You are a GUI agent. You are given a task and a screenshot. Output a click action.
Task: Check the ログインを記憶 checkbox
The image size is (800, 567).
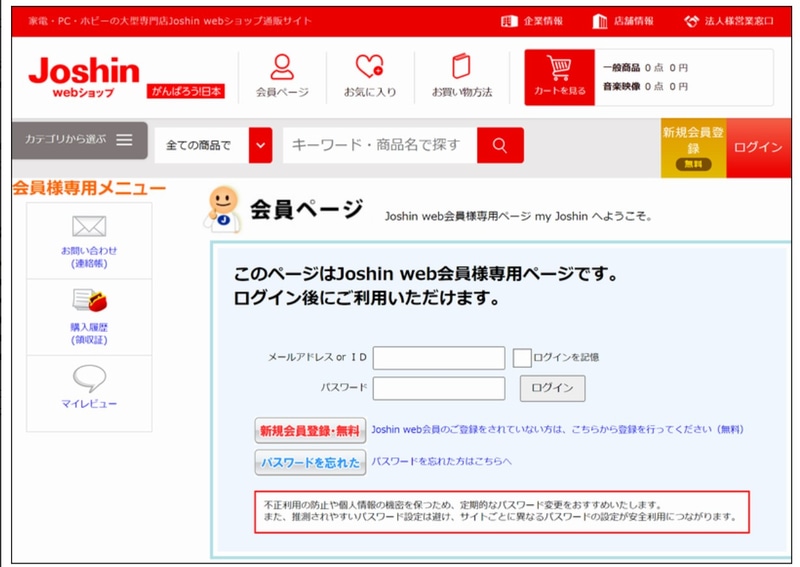522,358
